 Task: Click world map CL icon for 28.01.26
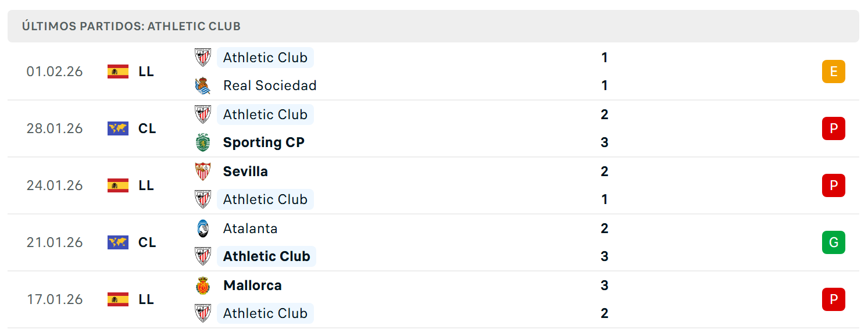tap(118, 128)
